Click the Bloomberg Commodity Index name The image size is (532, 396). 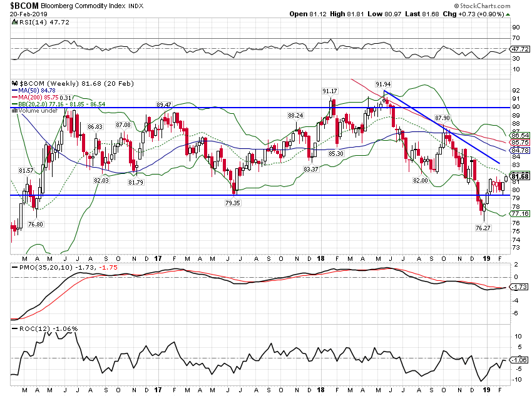pyautogui.click(x=83, y=6)
